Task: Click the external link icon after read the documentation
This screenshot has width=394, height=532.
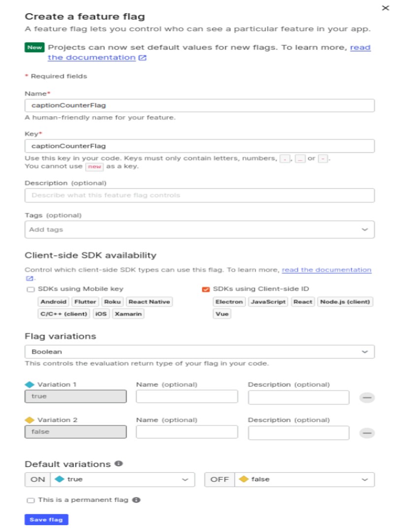Action: [x=142, y=57]
